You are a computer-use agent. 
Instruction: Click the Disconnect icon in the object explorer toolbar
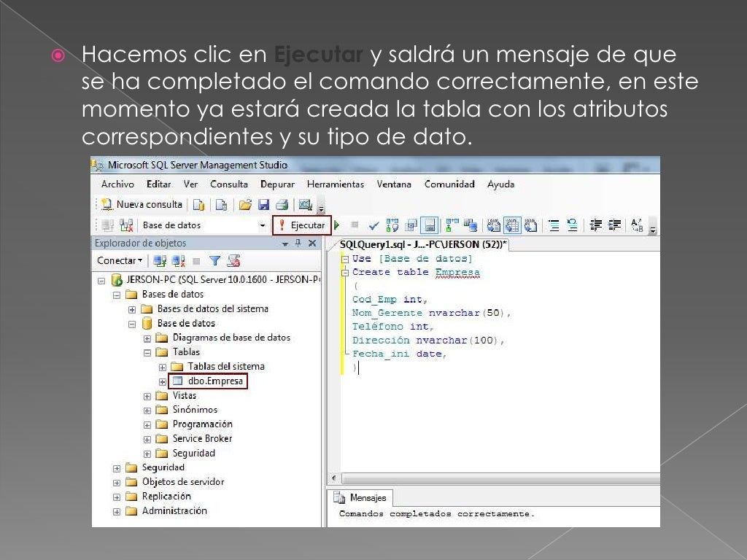pyautogui.click(x=178, y=261)
